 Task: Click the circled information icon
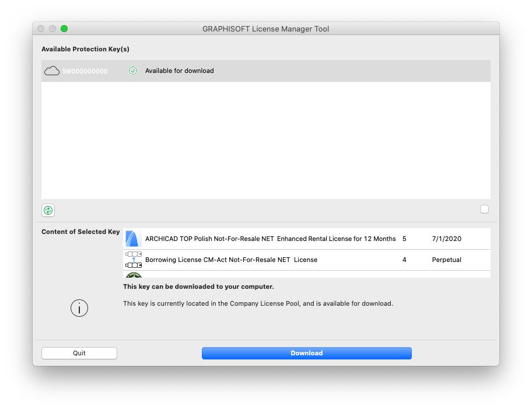coord(79,308)
